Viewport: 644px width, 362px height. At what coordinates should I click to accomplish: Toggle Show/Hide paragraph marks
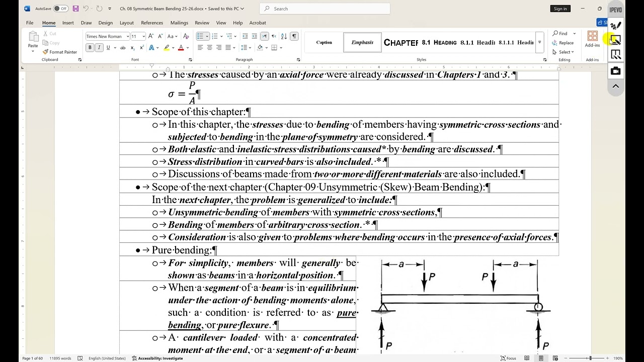[294, 36]
